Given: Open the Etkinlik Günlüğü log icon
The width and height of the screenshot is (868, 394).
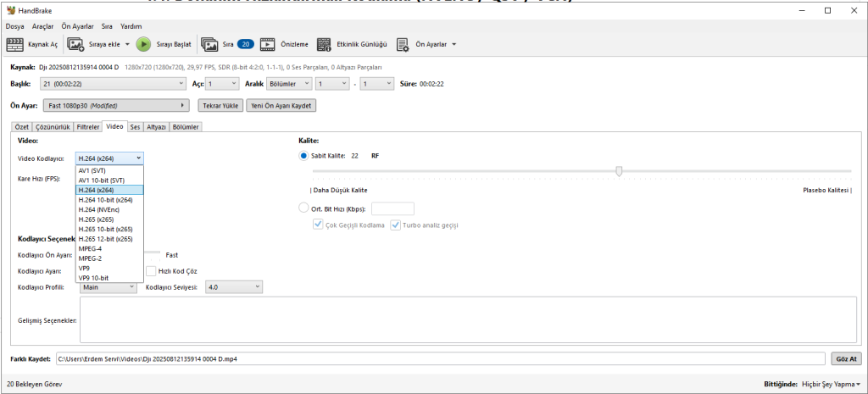Looking at the screenshot, I should (324, 45).
